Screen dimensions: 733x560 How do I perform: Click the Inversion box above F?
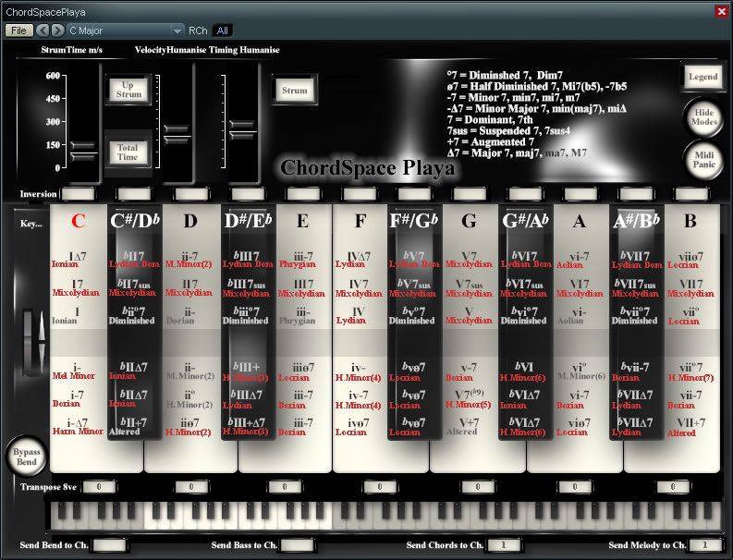click(x=359, y=193)
